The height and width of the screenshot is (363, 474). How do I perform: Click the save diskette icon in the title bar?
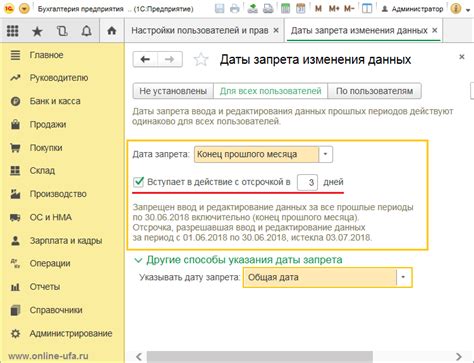pyautogui.click(x=219, y=9)
